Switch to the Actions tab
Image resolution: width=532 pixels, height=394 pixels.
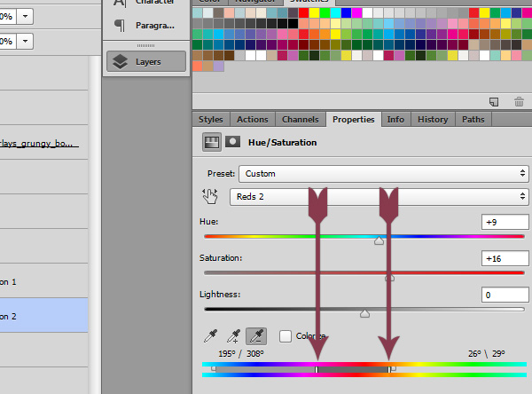[253, 120]
